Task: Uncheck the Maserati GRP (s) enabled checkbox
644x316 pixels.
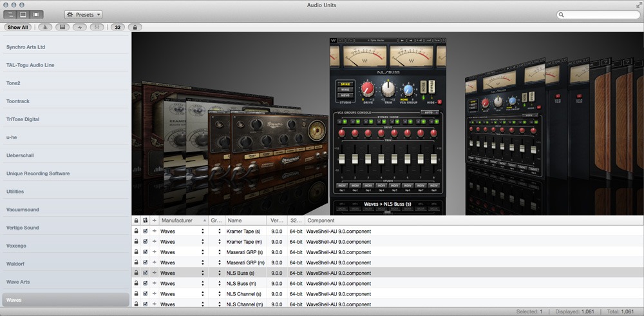Action: 145,252
